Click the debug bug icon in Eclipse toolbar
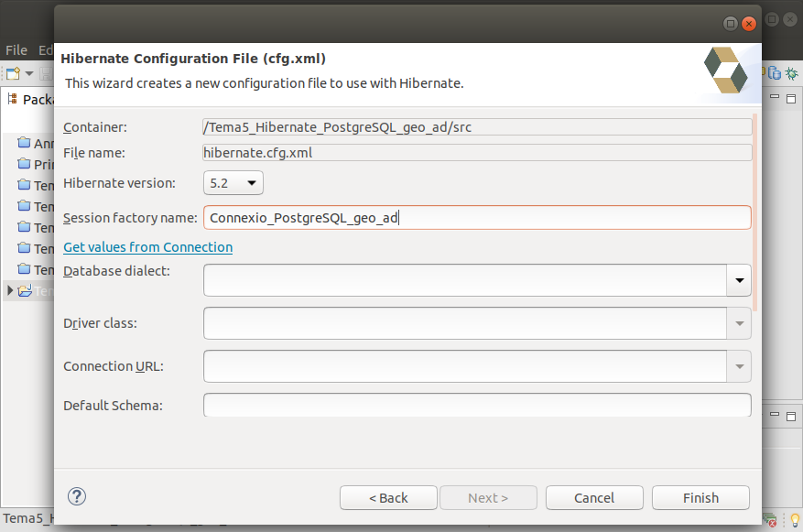The width and height of the screenshot is (803, 532). coord(792,74)
